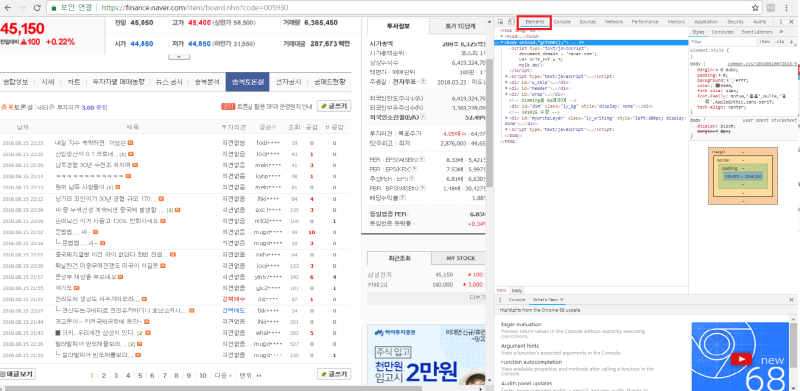Open the Event Listeners tab
Image resolution: width=800 pixels, height=391 pixels.
coord(757,32)
